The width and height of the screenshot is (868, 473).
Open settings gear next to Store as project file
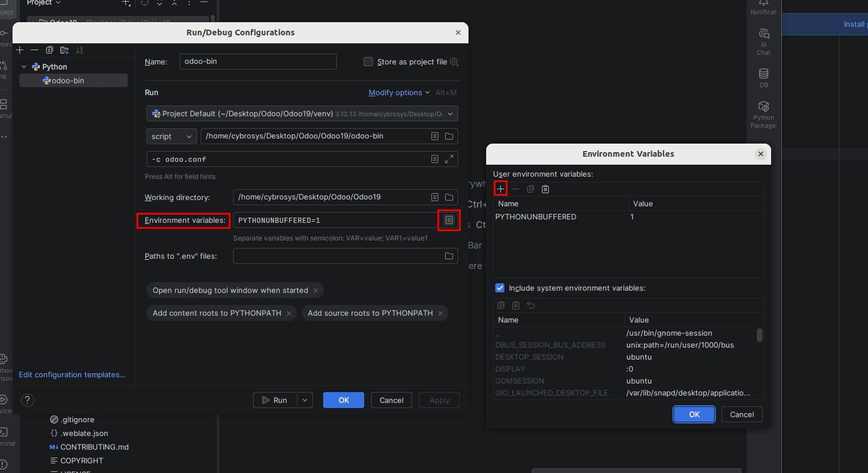pos(454,62)
